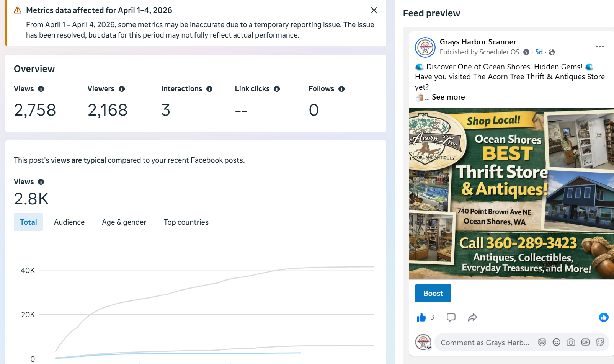Viewport: 614px width, 364px height.
Task: Switch to the Audience tab
Action: pyautogui.click(x=69, y=222)
